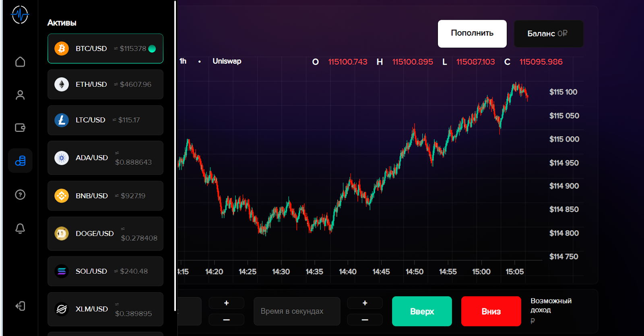Image resolution: width=644 pixels, height=336 pixels.
Task: Click the assets panel scrollbar
Action: [175, 156]
